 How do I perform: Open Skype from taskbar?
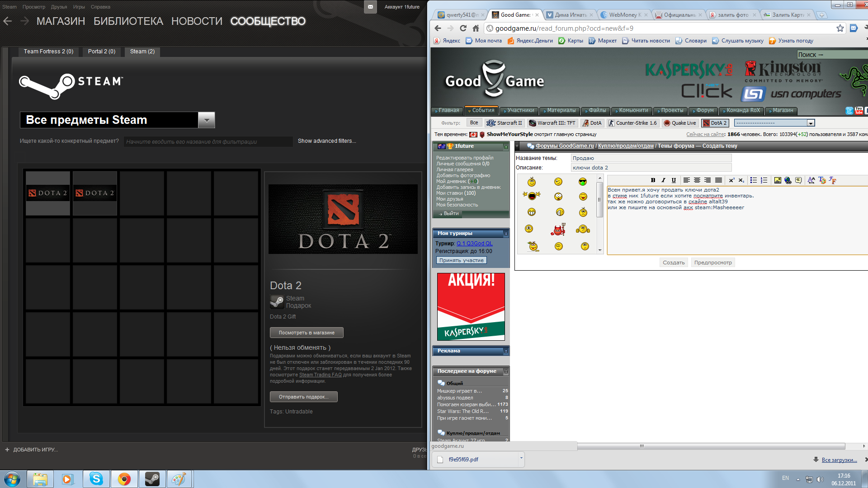click(96, 479)
